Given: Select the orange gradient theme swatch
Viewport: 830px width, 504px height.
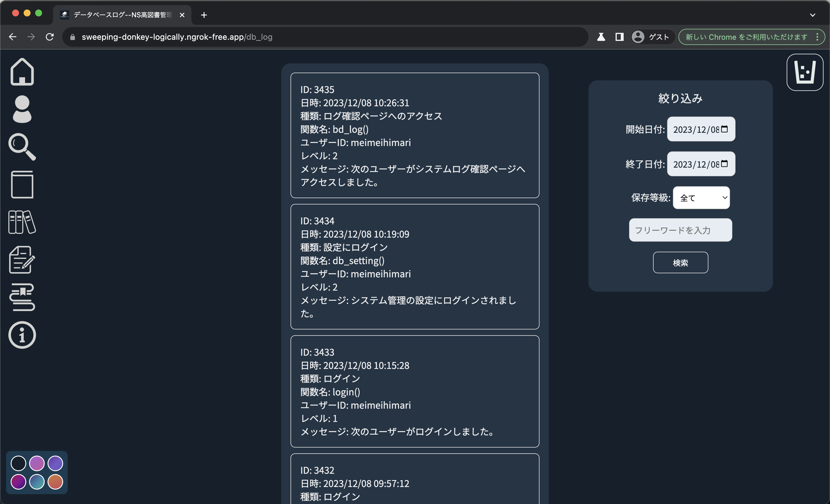Looking at the screenshot, I should coord(55,482).
